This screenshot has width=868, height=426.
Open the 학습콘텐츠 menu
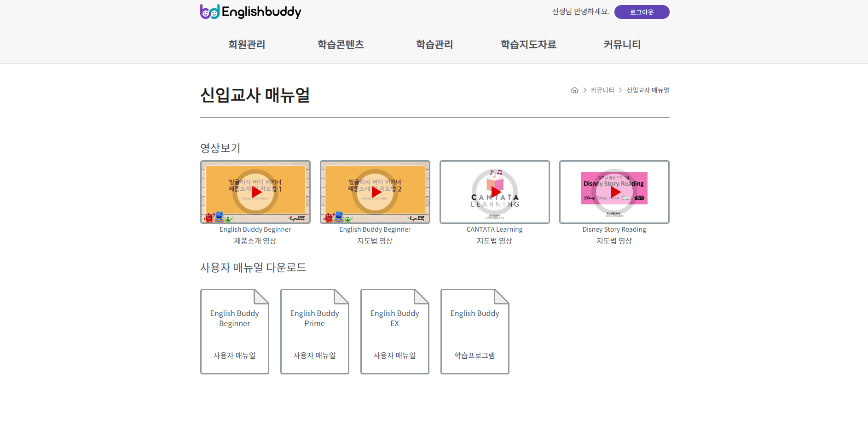pos(341,45)
